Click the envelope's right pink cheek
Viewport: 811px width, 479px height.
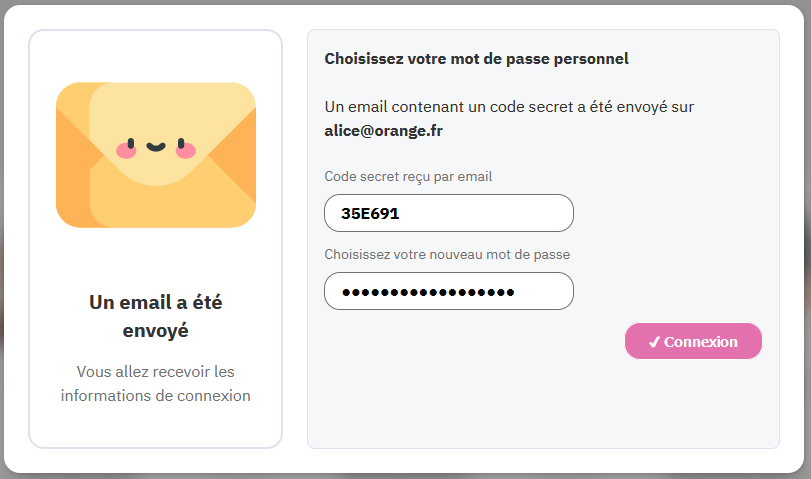(185, 151)
